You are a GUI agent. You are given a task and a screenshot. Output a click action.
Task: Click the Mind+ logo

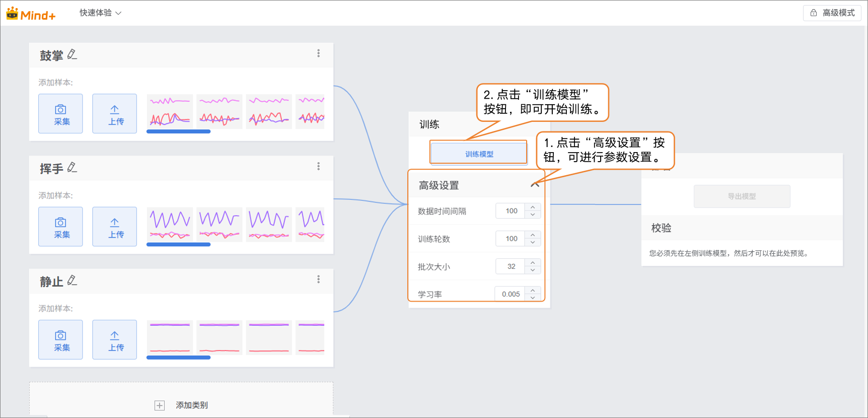31,14
